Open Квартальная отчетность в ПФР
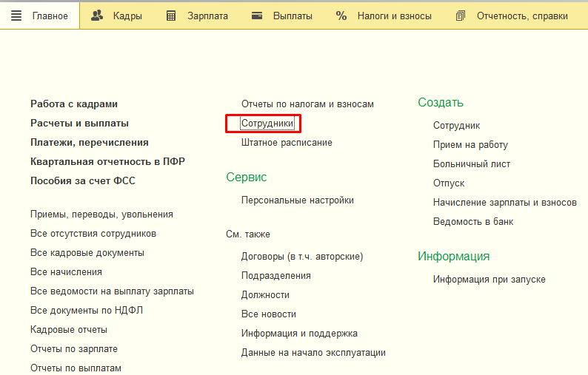 point(107,162)
